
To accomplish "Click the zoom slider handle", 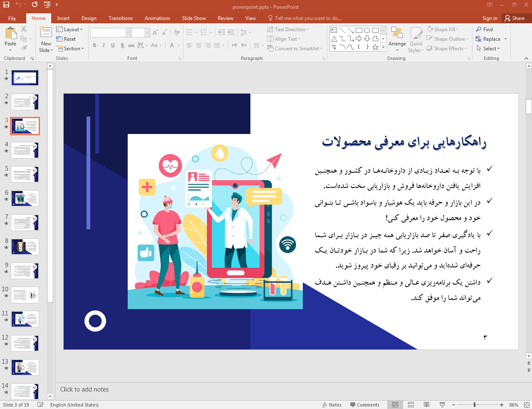I will pos(475,405).
